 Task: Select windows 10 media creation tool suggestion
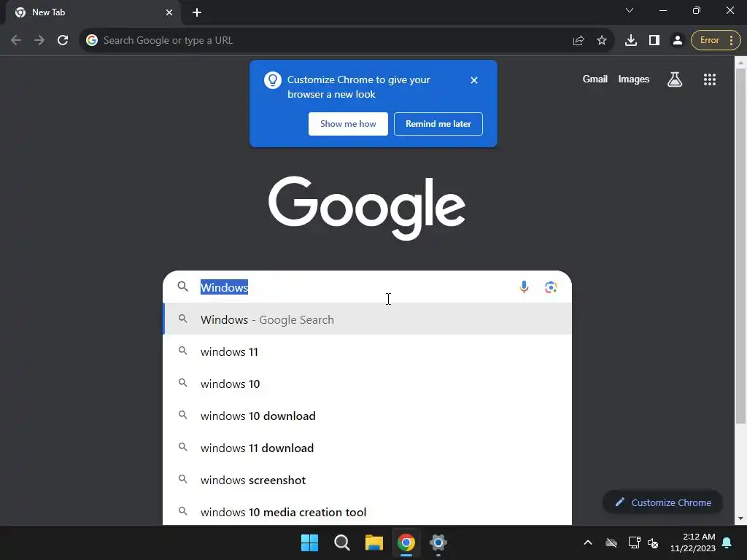368,512
